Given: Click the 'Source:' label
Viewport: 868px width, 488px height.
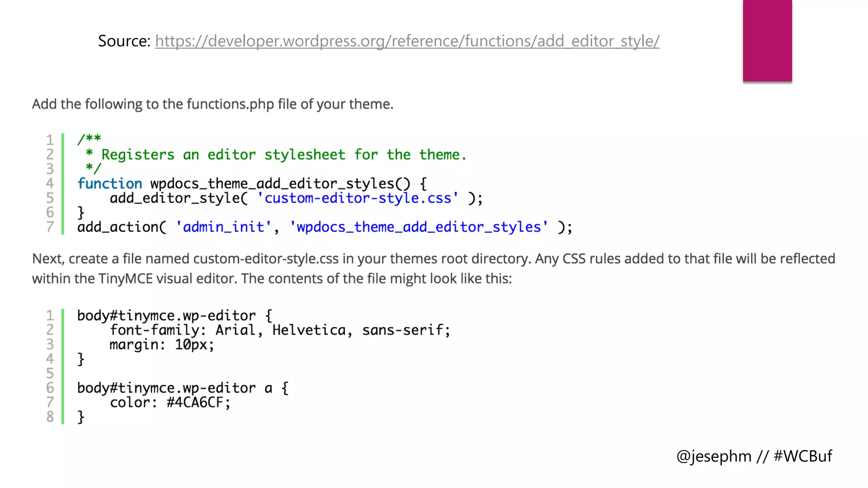Looking at the screenshot, I should click(124, 41).
